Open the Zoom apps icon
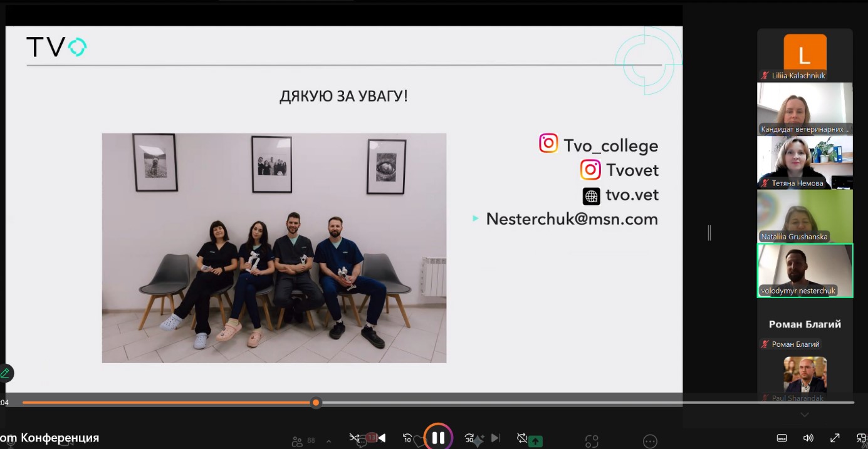This screenshot has height=449, width=868. pyautogui.click(x=592, y=441)
